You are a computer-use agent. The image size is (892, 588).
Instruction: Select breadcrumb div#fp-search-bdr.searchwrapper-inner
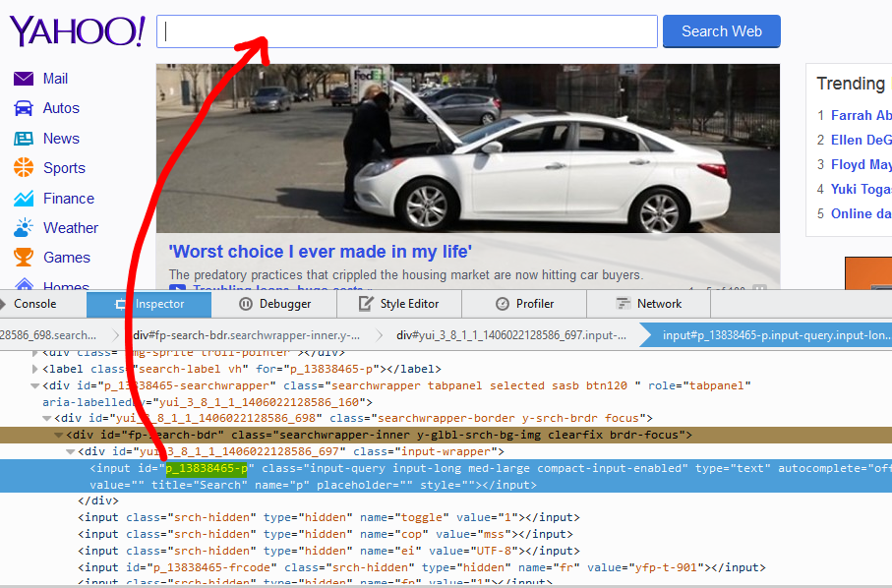click(246, 335)
